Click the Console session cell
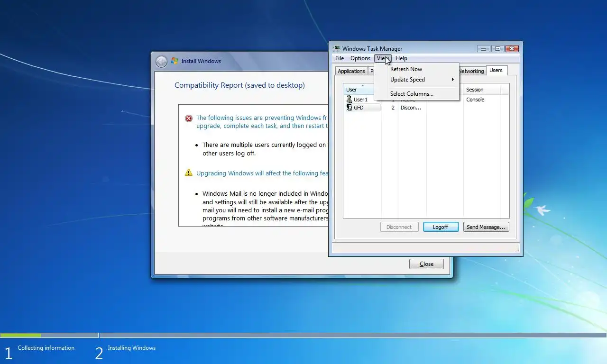 tap(475, 100)
